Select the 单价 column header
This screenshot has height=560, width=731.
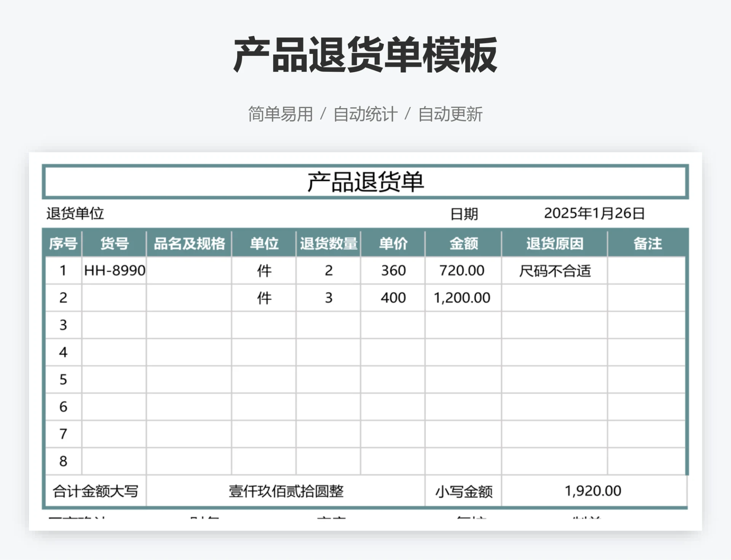pos(393,244)
